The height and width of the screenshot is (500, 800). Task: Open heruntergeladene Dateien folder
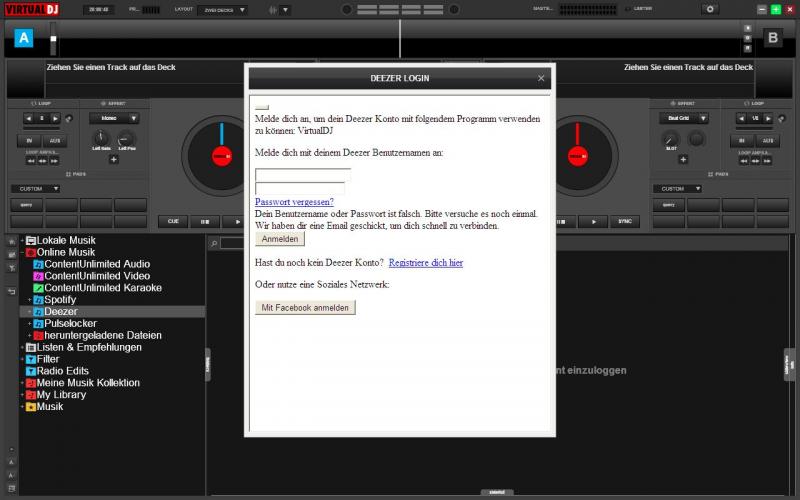tap(97, 336)
